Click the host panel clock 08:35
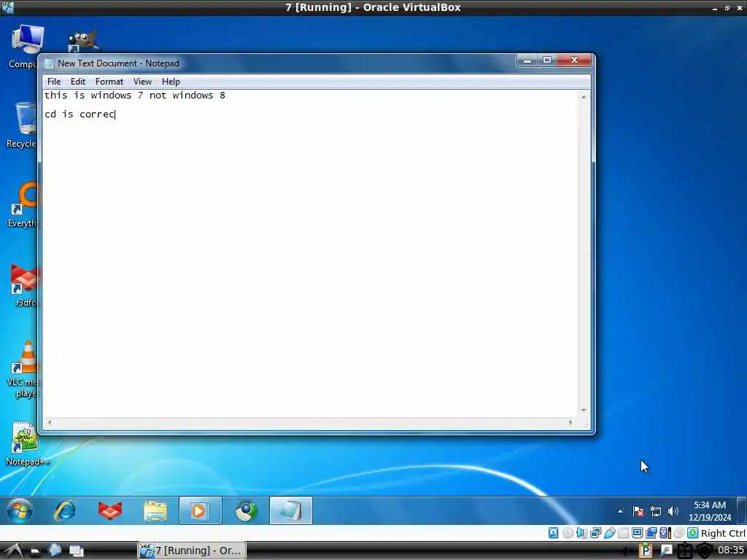Screen dimensions: 747x560 pyautogui.click(x=731, y=551)
